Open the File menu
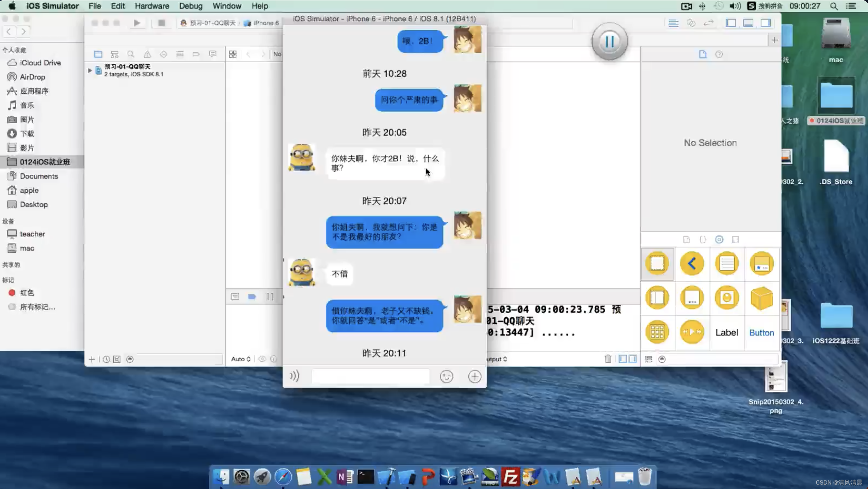 tap(95, 6)
